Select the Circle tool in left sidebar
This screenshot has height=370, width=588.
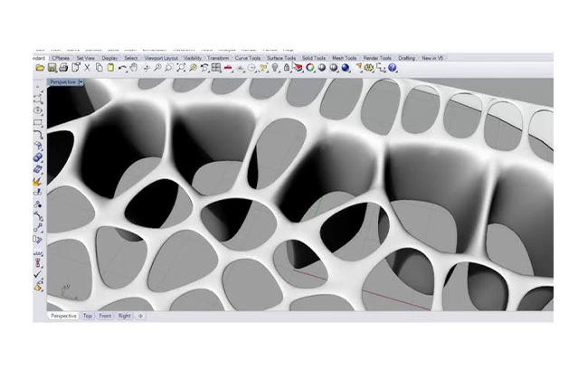(37, 110)
